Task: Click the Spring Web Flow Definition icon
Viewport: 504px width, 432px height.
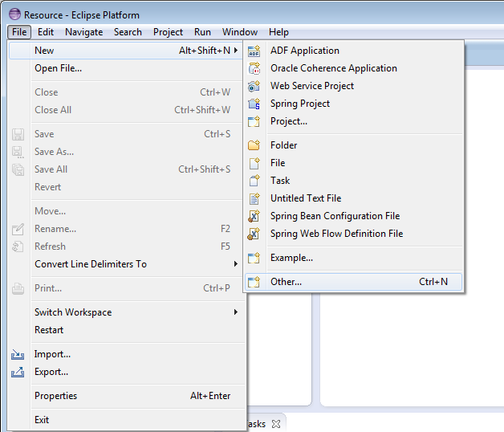Action: (254, 234)
